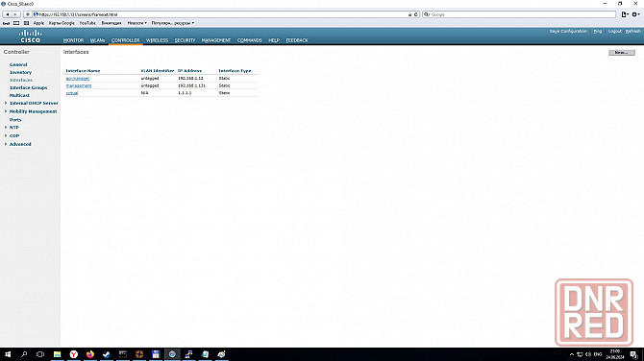This screenshot has height=361, width=644.
Task: Click the browser forward arrow
Action: pyautogui.click(x=15, y=14)
